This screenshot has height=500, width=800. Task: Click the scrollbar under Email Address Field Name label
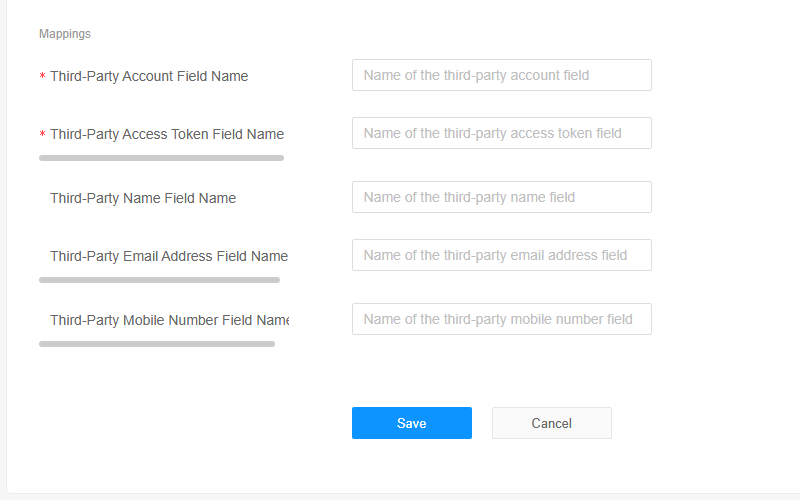click(159, 280)
